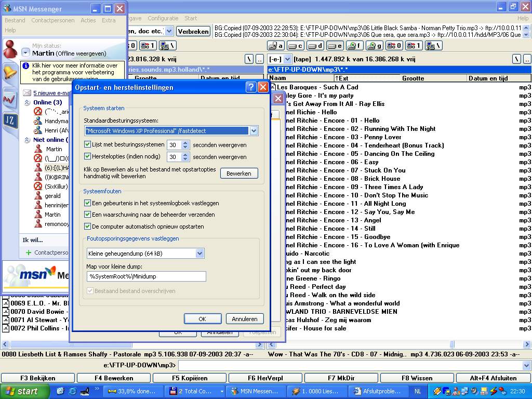The height and width of the screenshot is (399, 532).
Task: Click the mail envelope icon in MSN
Action: 27,93
